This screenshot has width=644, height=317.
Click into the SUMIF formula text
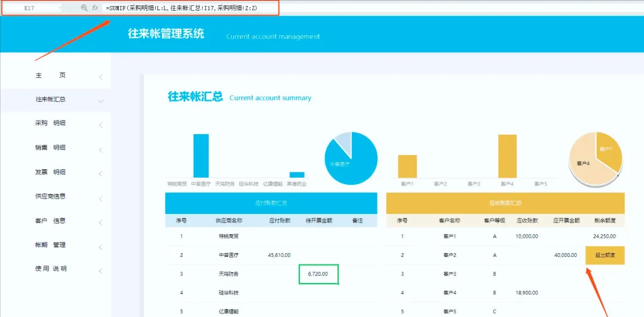point(181,8)
